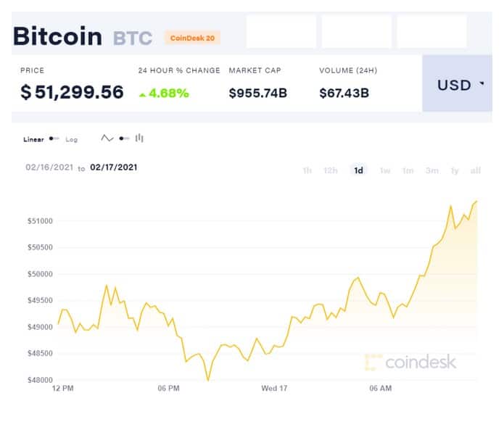Select the 1h time range
This screenshot has width=504, height=435.
tap(307, 170)
